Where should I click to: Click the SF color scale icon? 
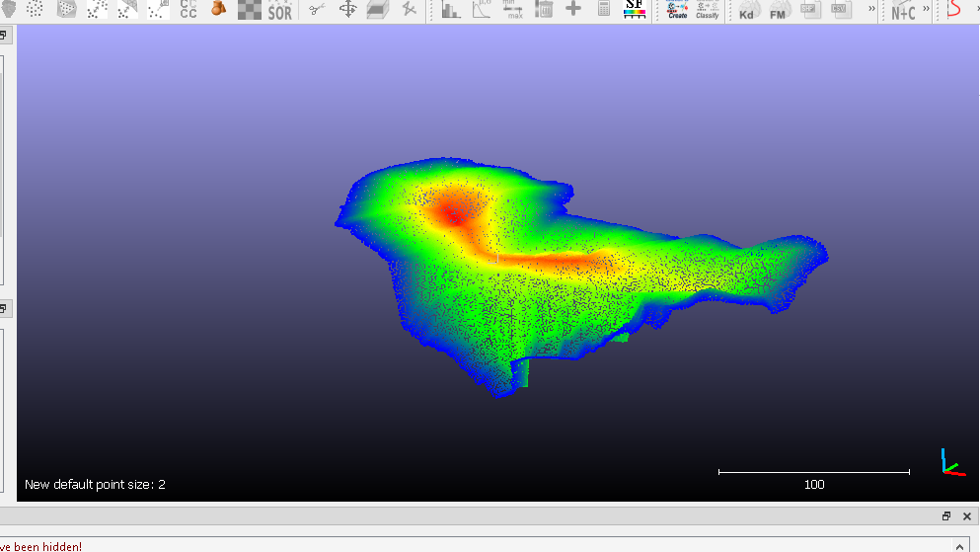[x=635, y=10]
